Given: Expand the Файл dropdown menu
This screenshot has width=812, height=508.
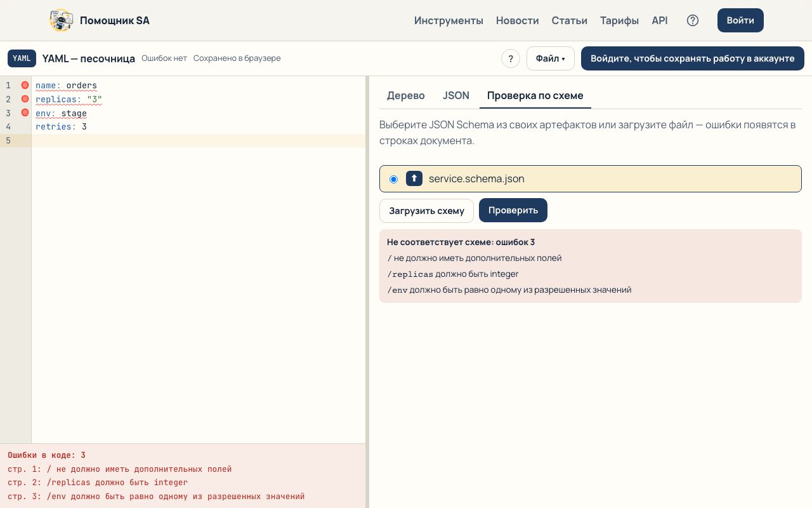Looking at the screenshot, I should (x=551, y=58).
